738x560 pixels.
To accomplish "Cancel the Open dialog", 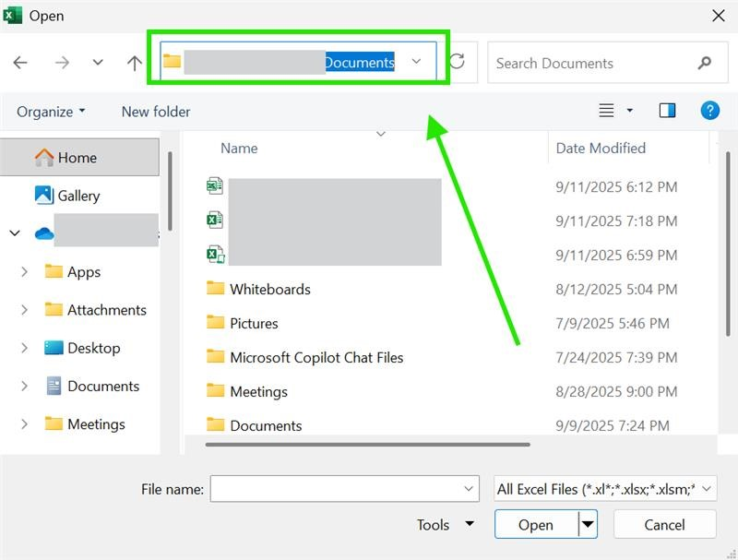I will [664, 524].
